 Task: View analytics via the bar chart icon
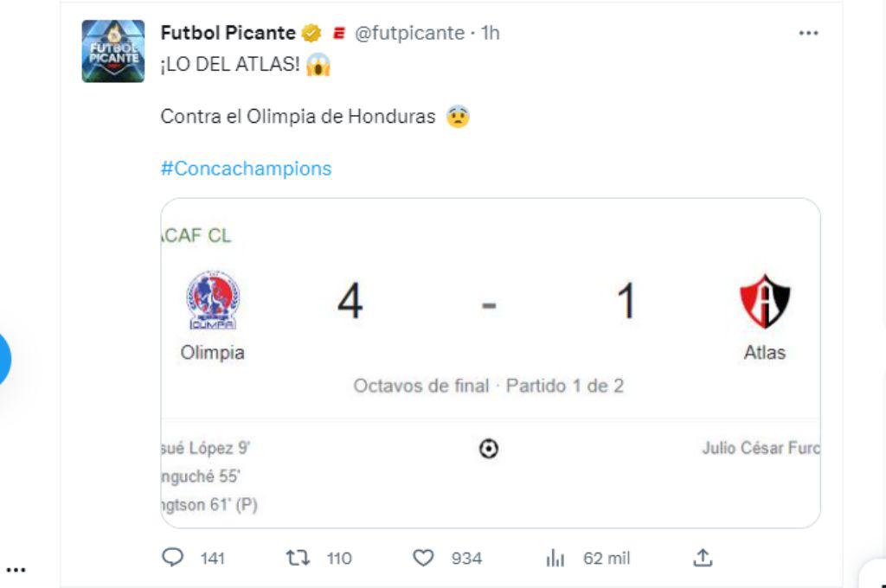click(x=556, y=558)
